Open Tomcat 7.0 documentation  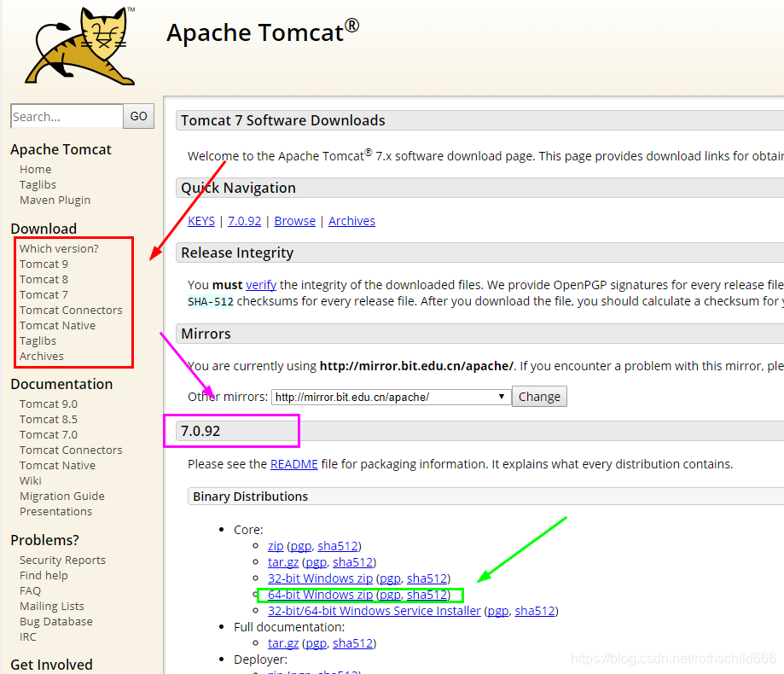coord(49,435)
